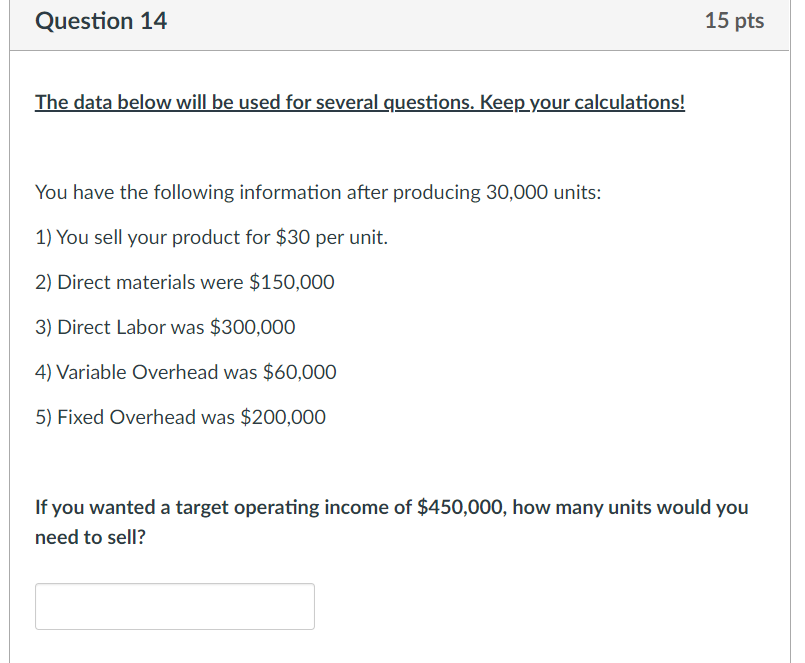Viewport: 805px width, 663px height.
Task: Click inside the empty answer box
Action: [x=174, y=606]
